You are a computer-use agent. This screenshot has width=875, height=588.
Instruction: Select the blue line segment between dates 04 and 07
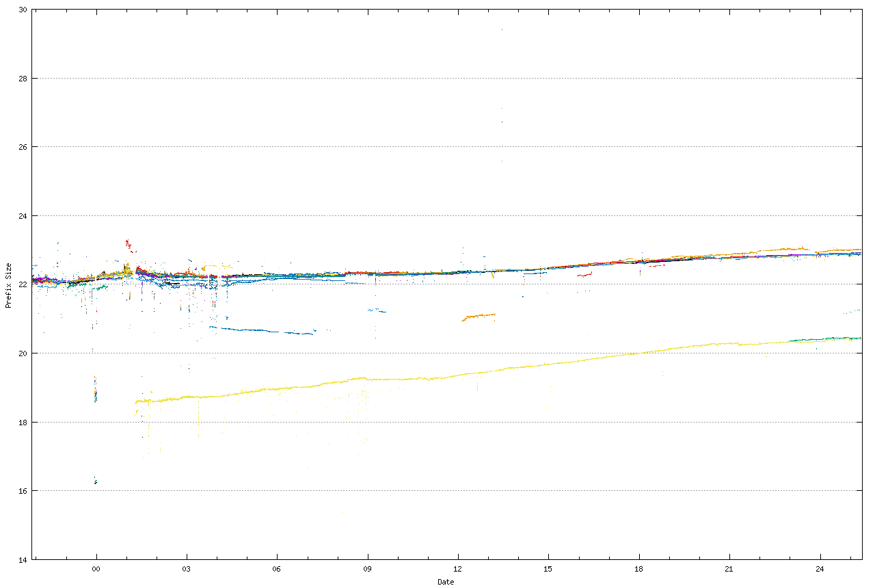260,330
